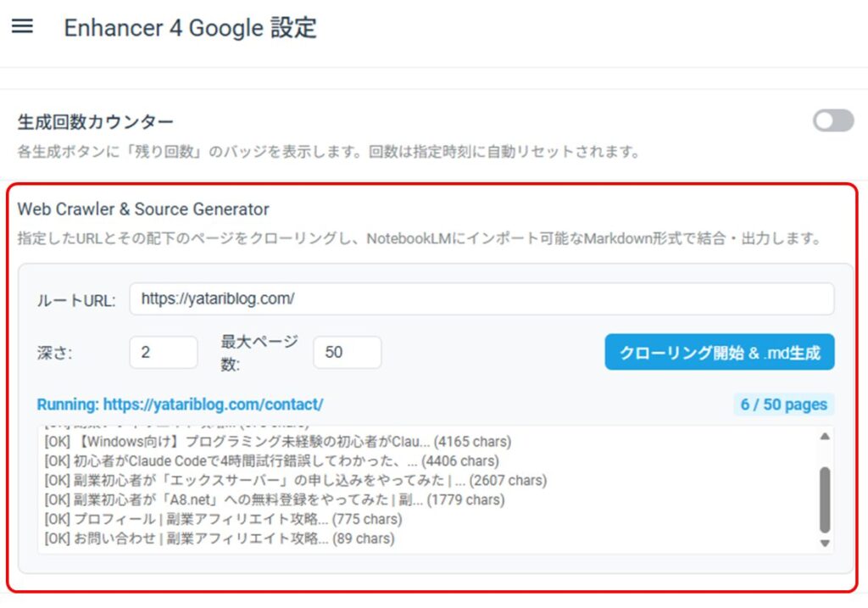This screenshot has height=608, width=868.
Task: Click the ルートURL input field
Action: click(481, 299)
